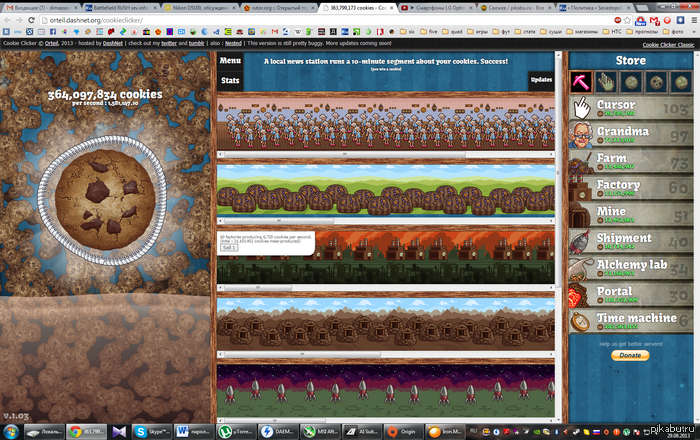Switch to the Политика Sevastopol tab
Image resolution: width=700 pixels, height=440 pixels.
coord(596,8)
